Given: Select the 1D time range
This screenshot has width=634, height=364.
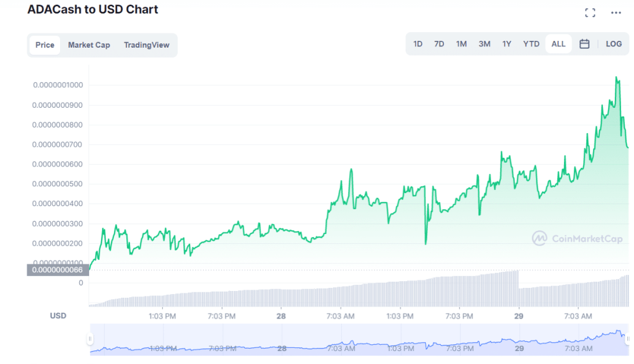Looking at the screenshot, I should 418,44.
